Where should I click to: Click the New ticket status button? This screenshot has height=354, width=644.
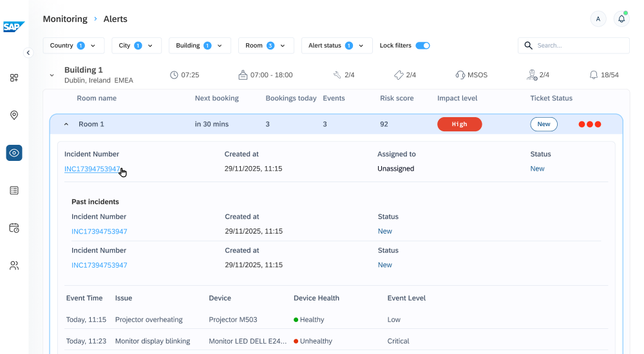pyautogui.click(x=544, y=124)
